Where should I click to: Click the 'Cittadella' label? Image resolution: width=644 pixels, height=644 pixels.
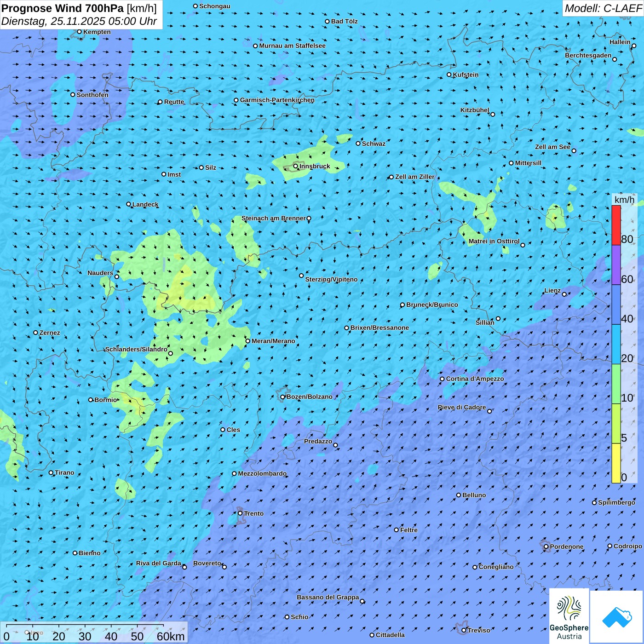coord(390,635)
